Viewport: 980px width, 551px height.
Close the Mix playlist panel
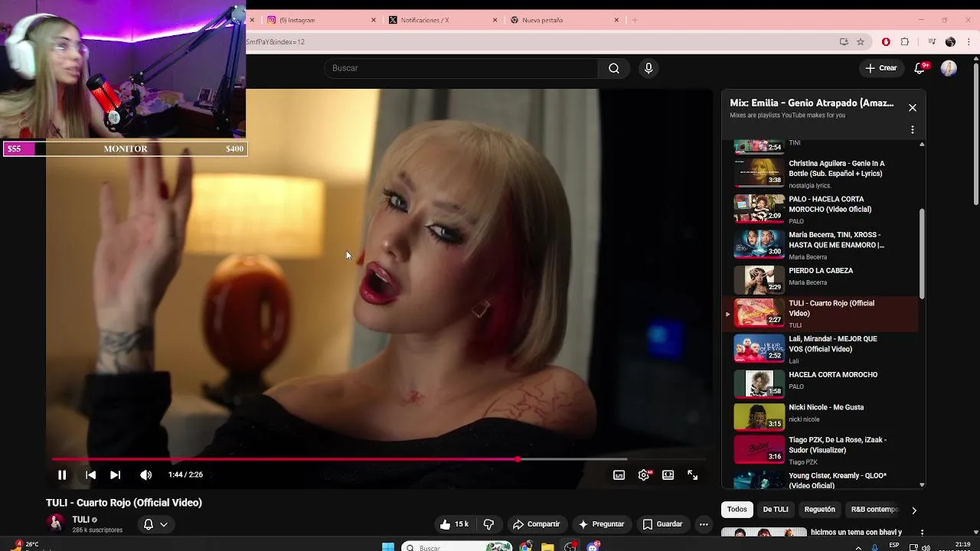[x=913, y=108]
